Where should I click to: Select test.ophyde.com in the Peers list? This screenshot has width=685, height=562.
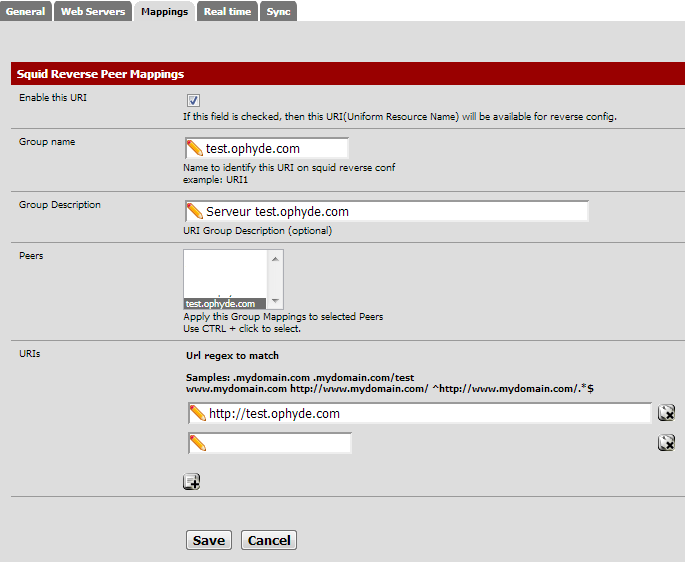(x=220, y=303)
